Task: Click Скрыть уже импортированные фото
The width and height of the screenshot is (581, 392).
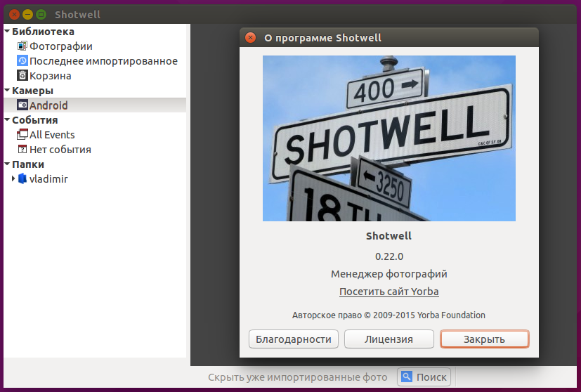Action: tap(298, 377)
